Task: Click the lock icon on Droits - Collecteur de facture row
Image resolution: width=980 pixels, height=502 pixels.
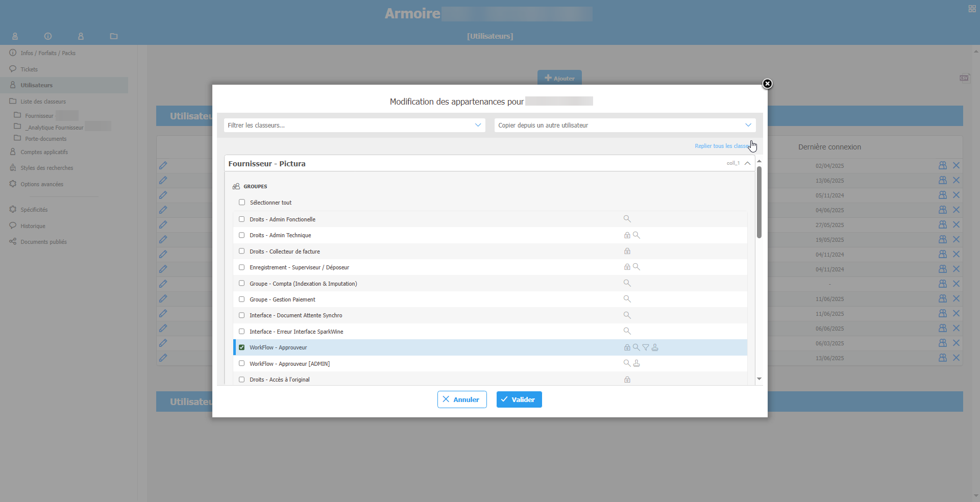Action: pos(627,252)
